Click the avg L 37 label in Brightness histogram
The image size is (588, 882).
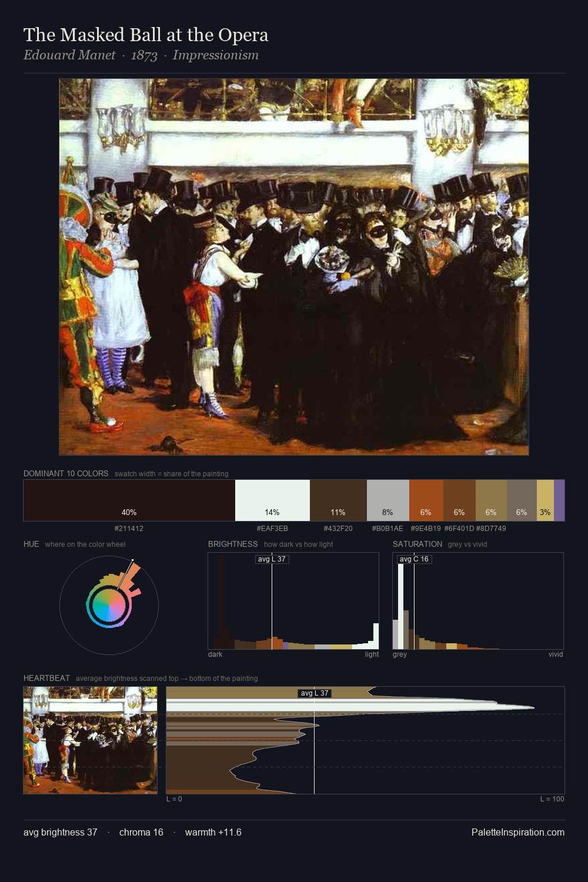click(x=272, y=559)
